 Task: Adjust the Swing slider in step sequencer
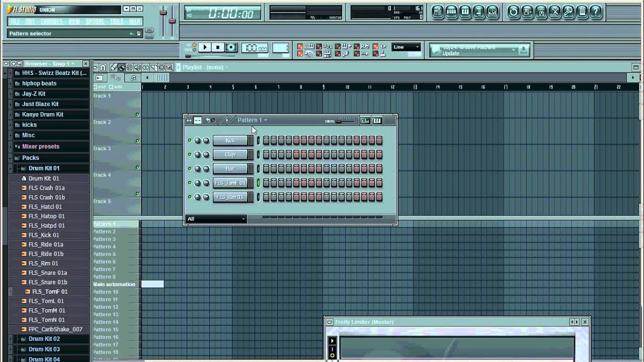345,121
